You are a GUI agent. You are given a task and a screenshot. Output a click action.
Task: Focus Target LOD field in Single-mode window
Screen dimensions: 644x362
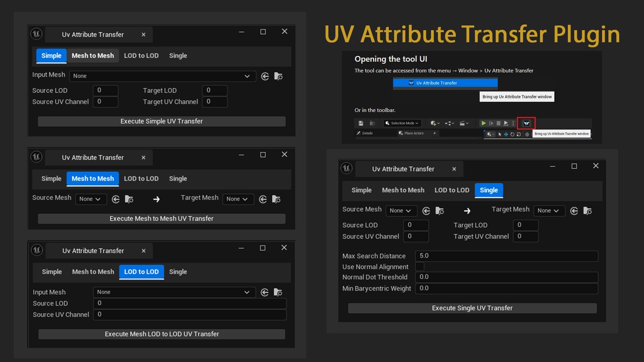tap(526, 225)
